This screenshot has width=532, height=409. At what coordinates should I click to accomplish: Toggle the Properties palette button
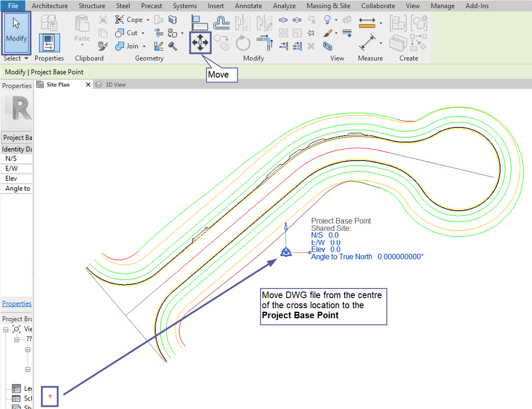(x=49, y=43)
